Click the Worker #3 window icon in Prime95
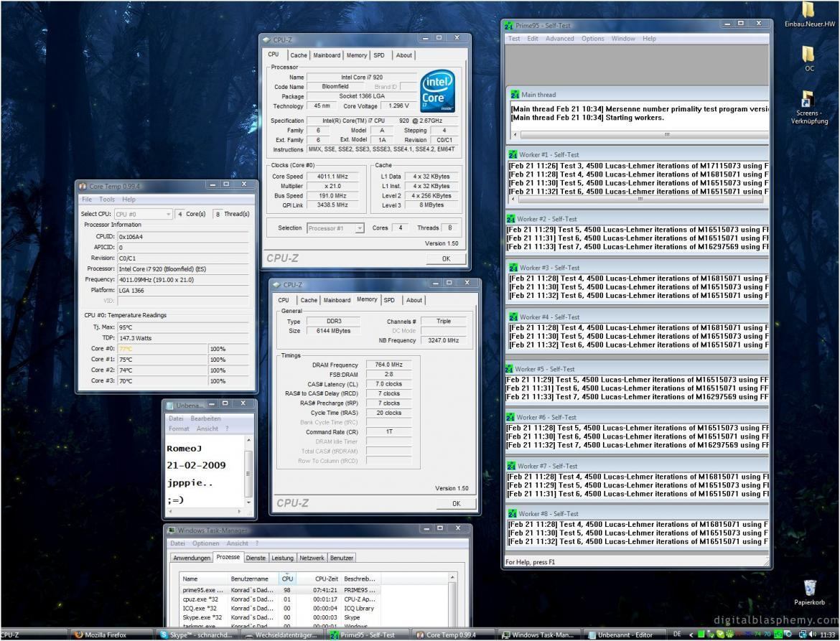840x641 pixels. click(513, 268)
